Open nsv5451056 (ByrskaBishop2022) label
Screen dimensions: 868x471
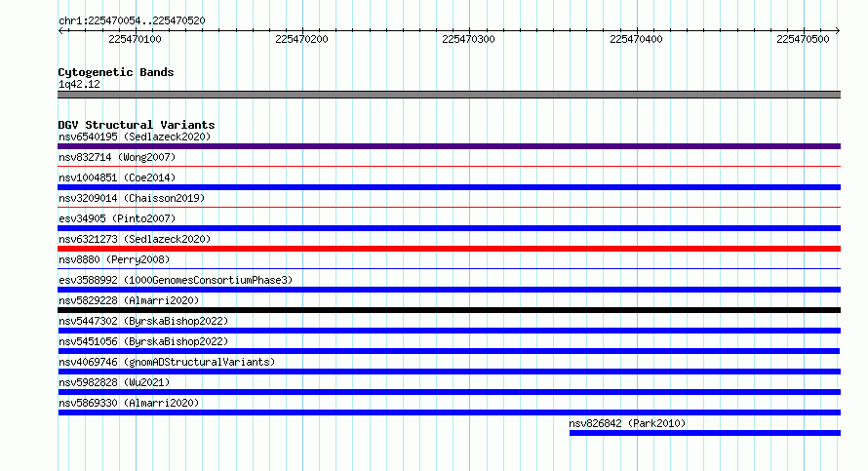point(143,341)
